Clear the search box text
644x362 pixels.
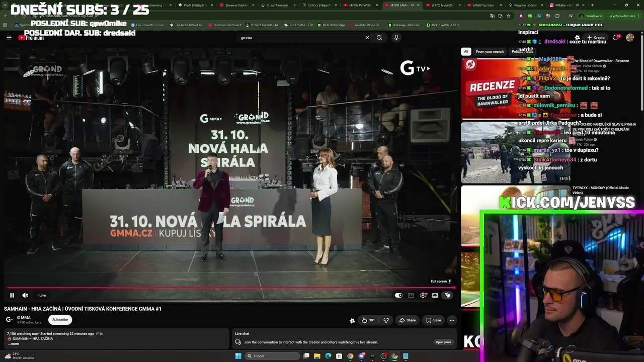tap(367, 38)
